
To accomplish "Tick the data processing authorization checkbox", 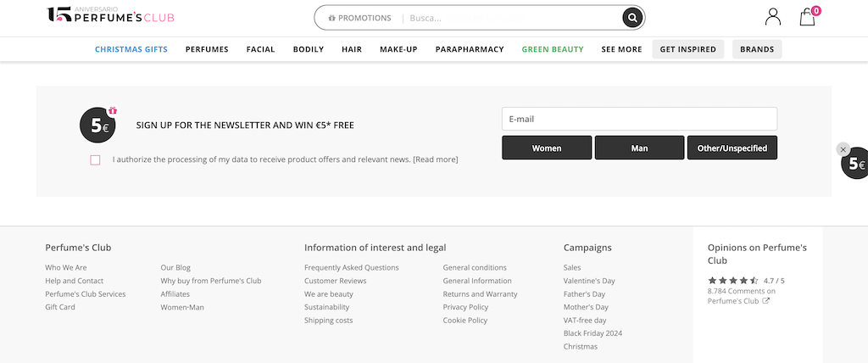I will (x=95, y=160).
